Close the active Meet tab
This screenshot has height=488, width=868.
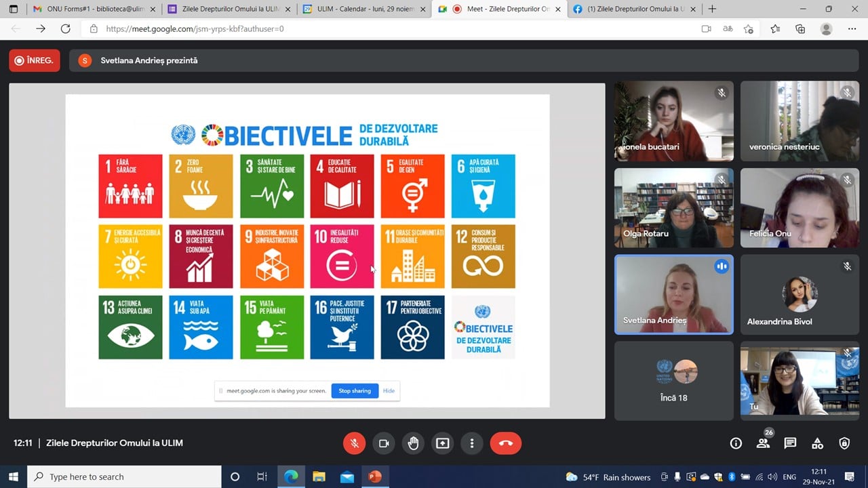click(558, 9)
